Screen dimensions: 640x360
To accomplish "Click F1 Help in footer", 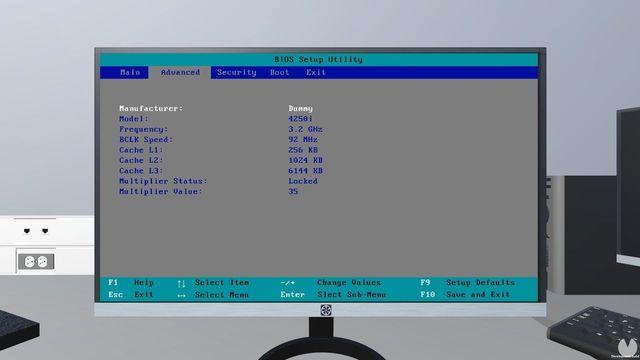I will click(x=131, y=282).
